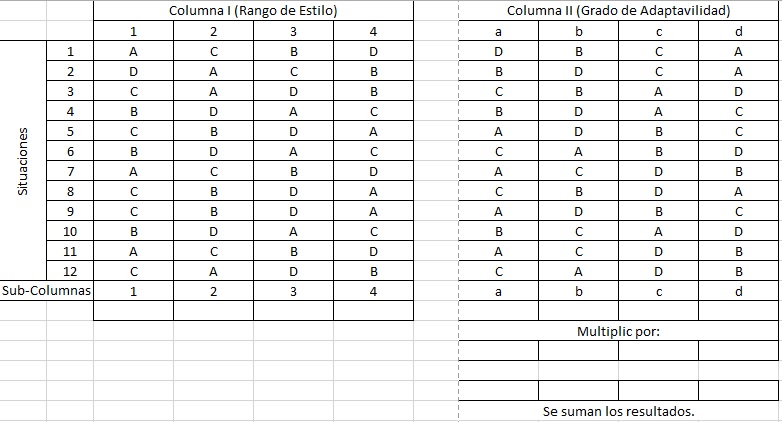Image resolution: width=782 pixels, height=422 pixels.
Task: Click empty cell beneath bottom sub-column 1 label
Action: (x=133, y=311)
